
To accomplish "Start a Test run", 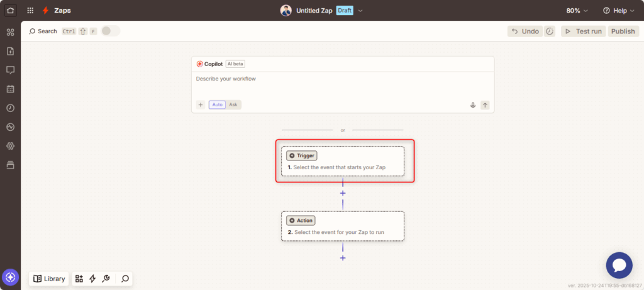I will point(583,31).
